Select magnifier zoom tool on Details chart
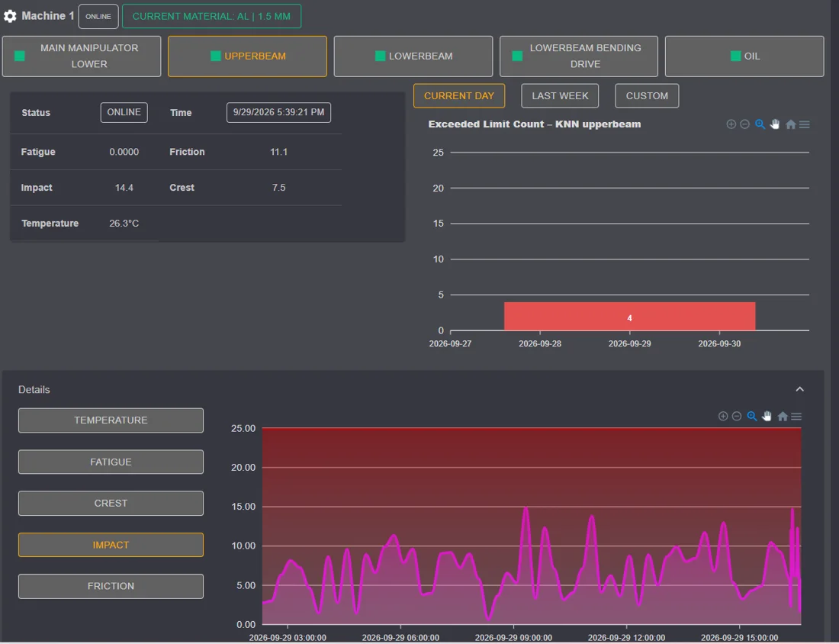 (752, 416)
